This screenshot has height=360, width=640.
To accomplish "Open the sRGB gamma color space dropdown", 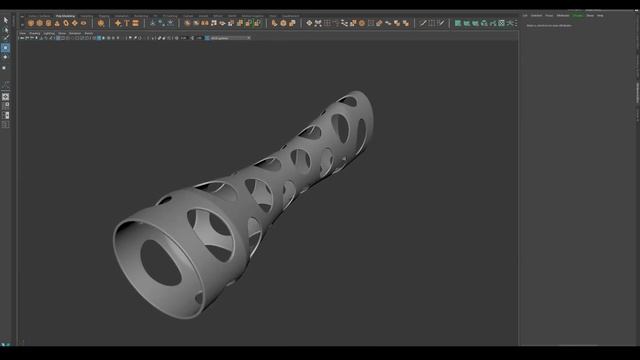I will tap(229, 38).
